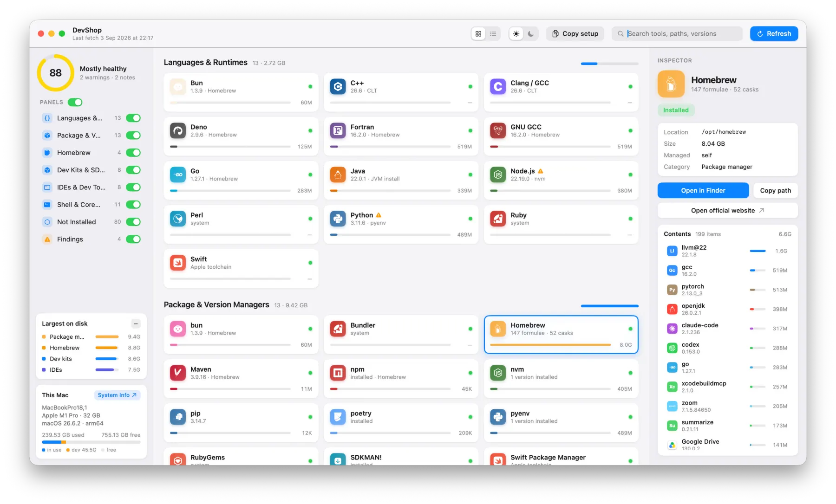Click the Bun runtime icon

pyautogui.click(x=178, y=87)
